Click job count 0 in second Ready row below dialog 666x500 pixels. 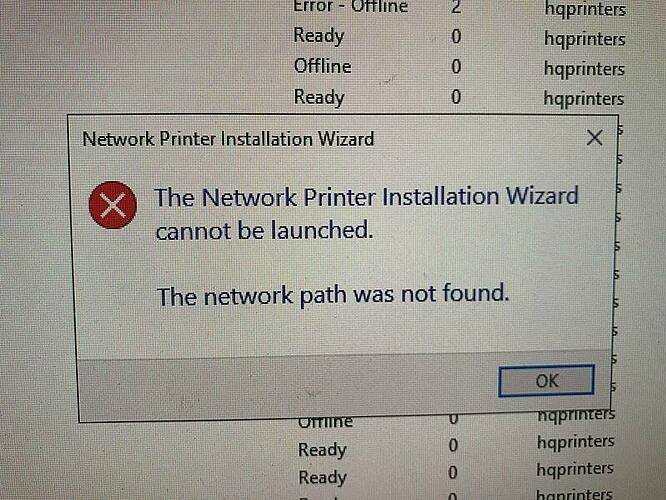click(453, 473)
